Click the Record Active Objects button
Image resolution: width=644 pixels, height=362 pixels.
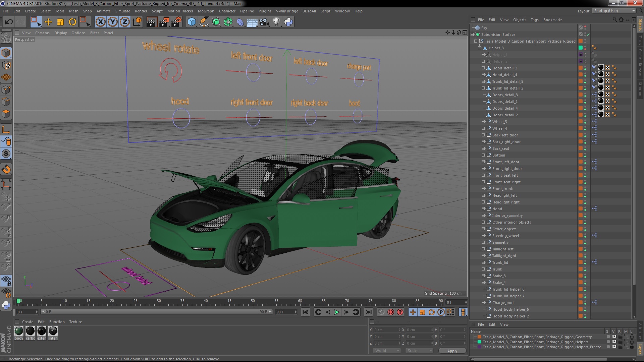[381, 312]
